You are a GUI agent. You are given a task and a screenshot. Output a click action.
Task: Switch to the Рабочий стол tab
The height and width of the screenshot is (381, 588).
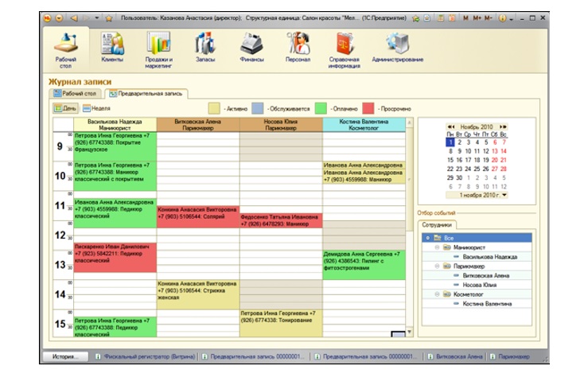(75, 93)
